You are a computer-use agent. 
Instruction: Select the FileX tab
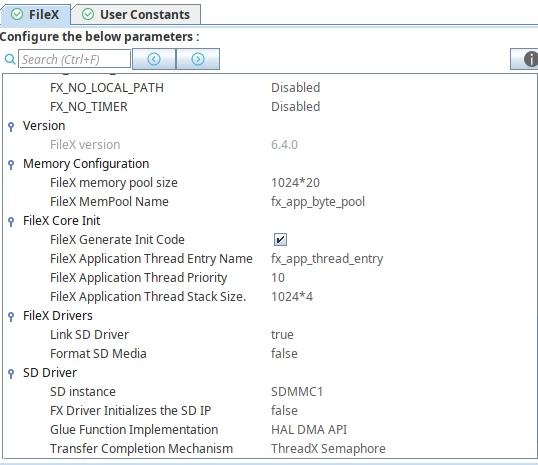35,14
